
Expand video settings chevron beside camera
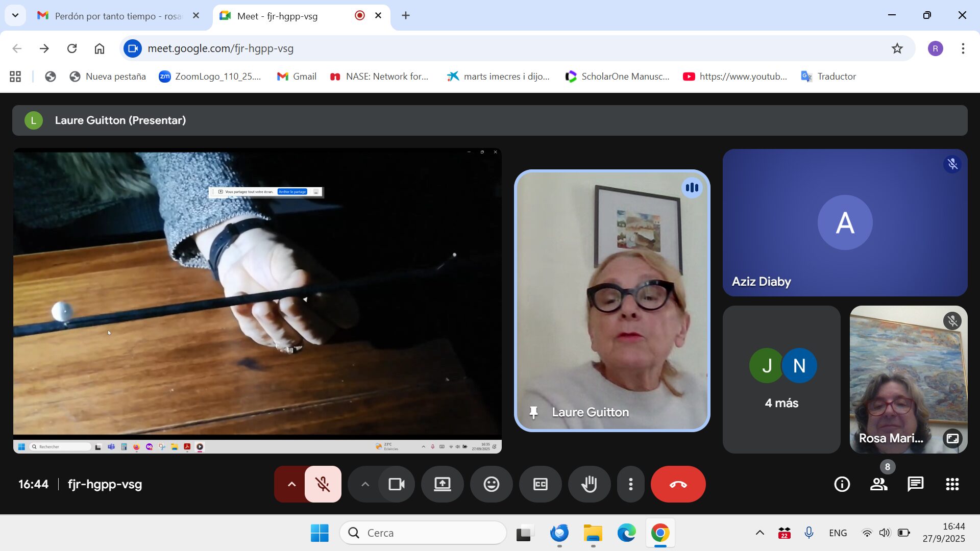[365, 484]
